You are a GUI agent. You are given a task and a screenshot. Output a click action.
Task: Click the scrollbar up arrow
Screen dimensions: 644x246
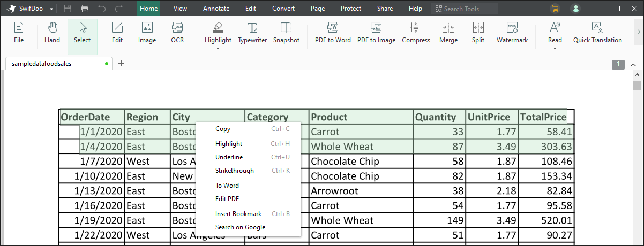637,75
